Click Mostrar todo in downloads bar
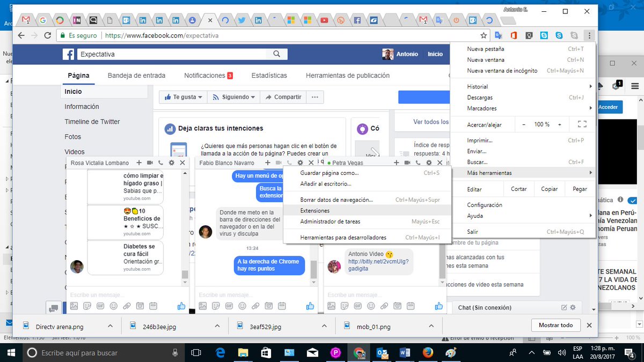The height and width of the screenshot is (362, 644). (x=555, y=325)
